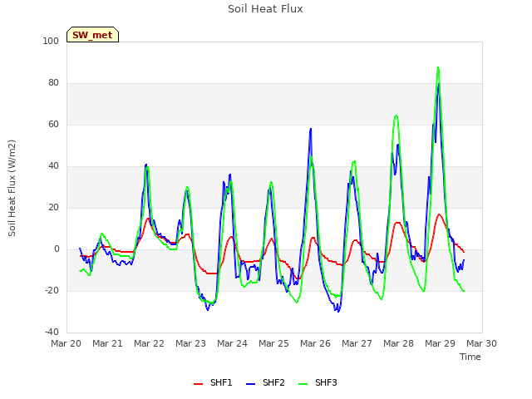Viewport: 532px width, 399px height.
Task: Click the Mar 22 x-axis label
Action: point(150,343)
